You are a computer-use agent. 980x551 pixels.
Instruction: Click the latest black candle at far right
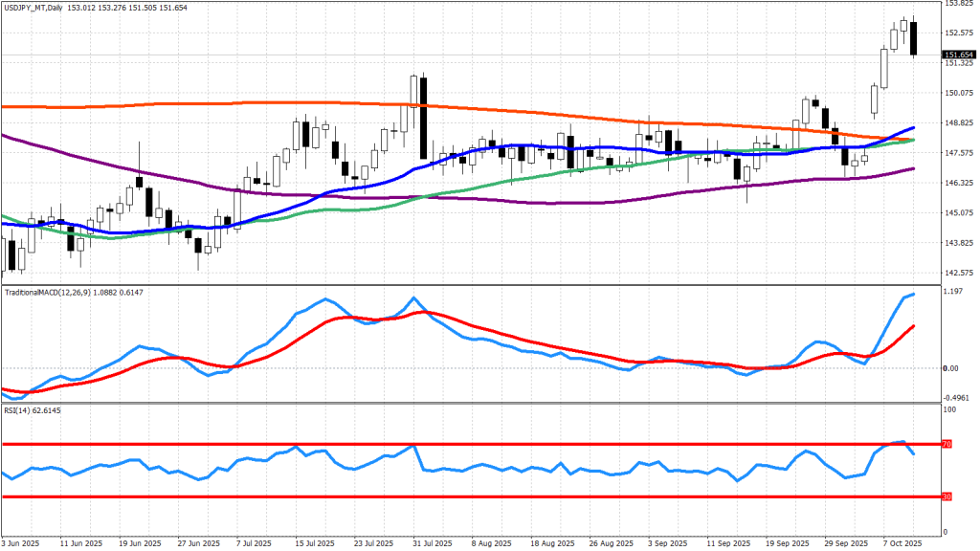(914, 38)
